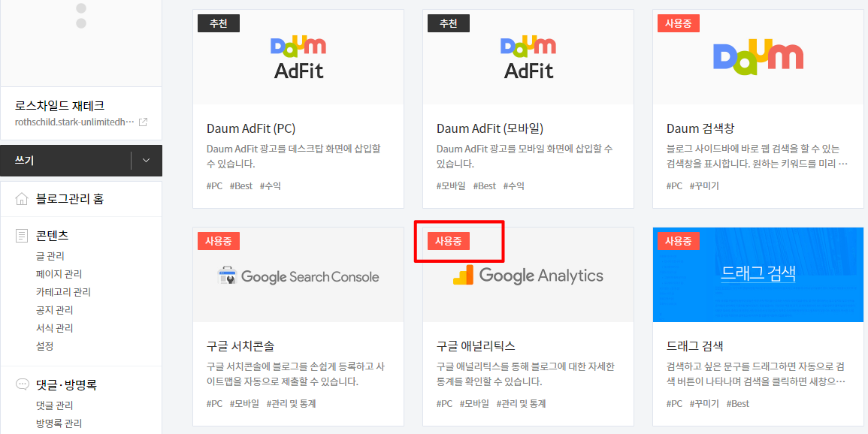Click the 드래그 검색 blue banner thumbnail

coord(758,275)
